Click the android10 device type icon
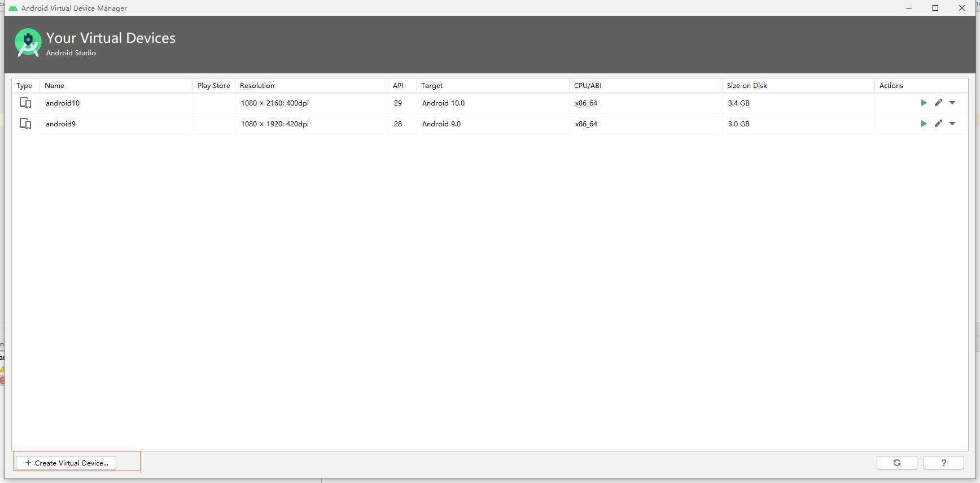Screen dimensions: 980x483 (25, 103)
